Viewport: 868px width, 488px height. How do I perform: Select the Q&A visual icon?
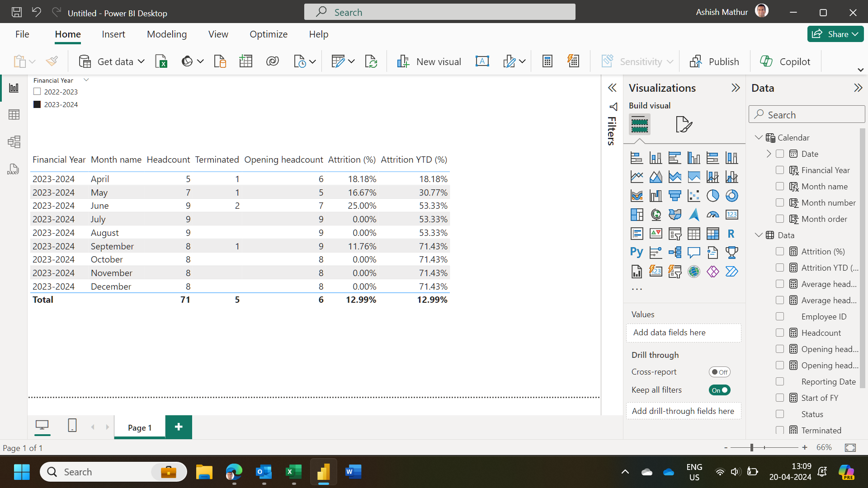click(693, 252)
